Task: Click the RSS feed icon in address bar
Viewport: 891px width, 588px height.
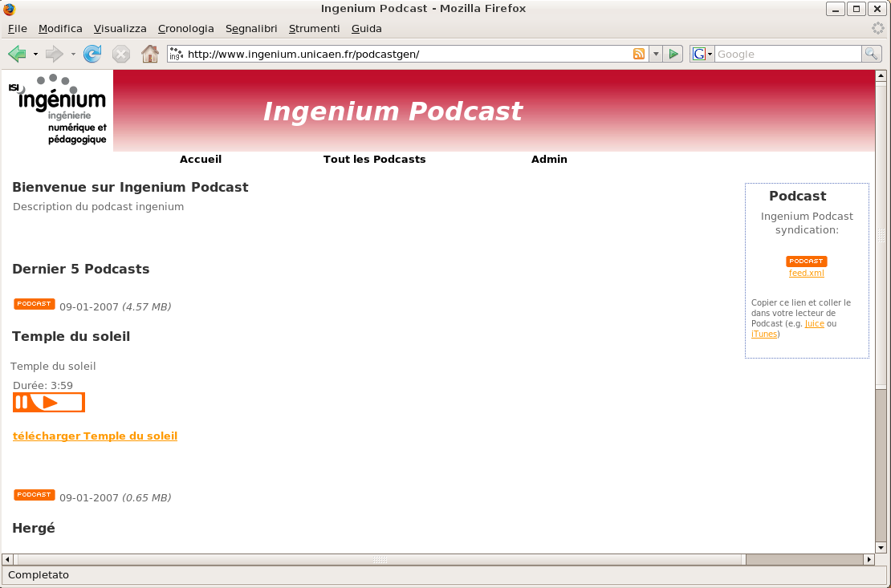Action: point(638,54)
